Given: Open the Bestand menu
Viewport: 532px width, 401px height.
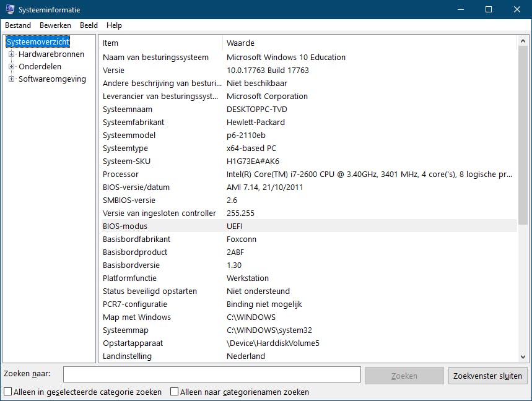Looking at the screenshot, I should coord(18,25).
